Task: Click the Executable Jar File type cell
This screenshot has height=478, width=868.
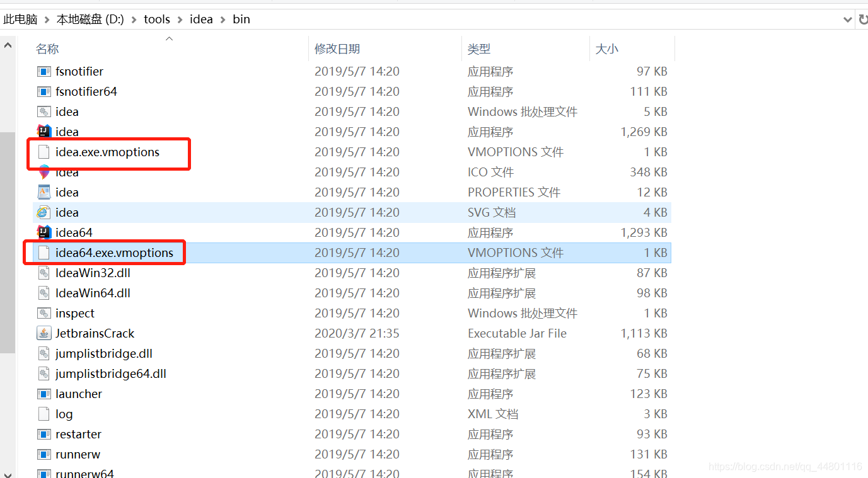Action: pos(517,333)
